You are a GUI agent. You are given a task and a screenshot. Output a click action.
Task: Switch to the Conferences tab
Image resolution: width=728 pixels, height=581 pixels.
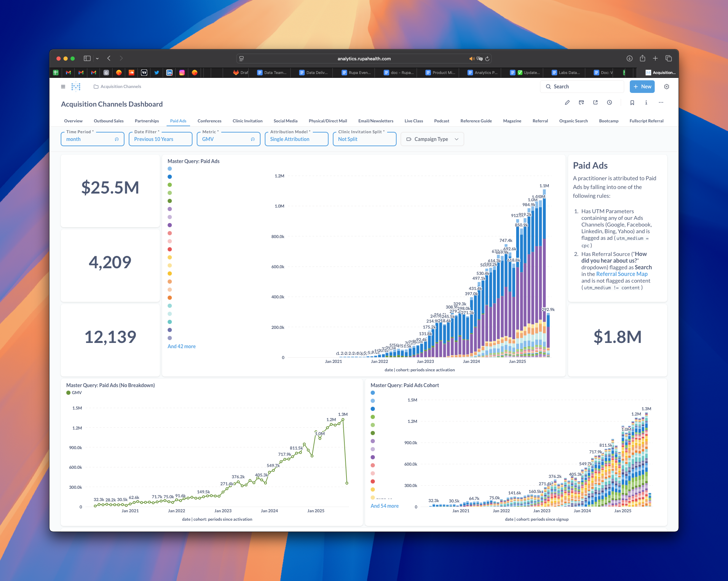[209, 121]
